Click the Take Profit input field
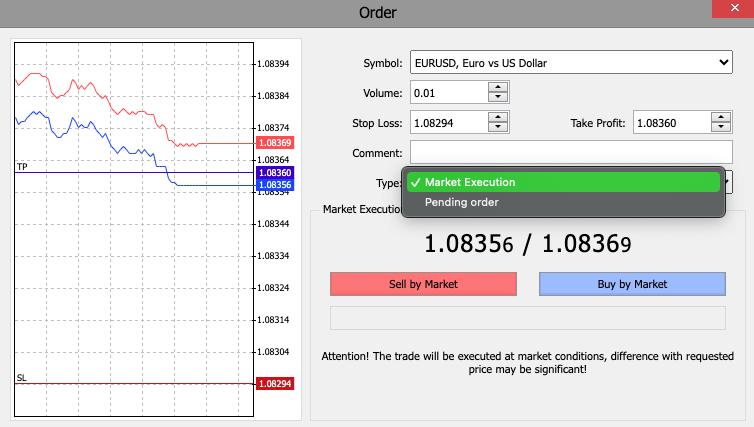 (x=672, y=123)
